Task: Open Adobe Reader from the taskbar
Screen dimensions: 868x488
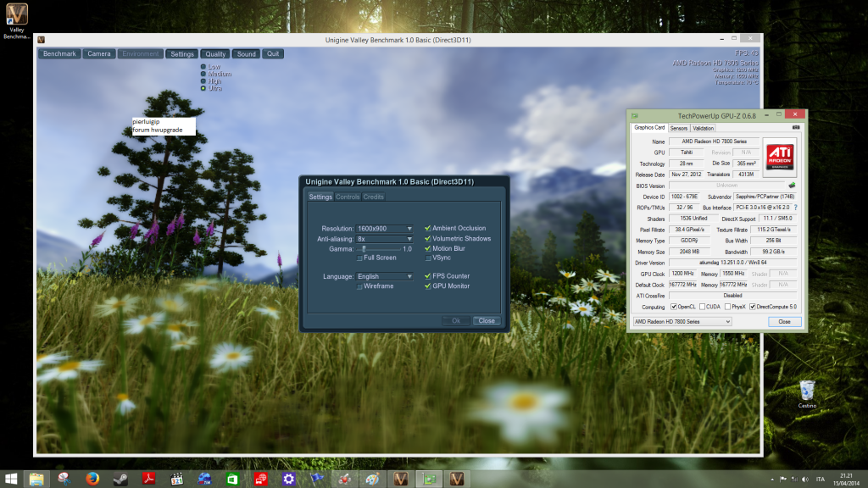Action: pos(147,479)
